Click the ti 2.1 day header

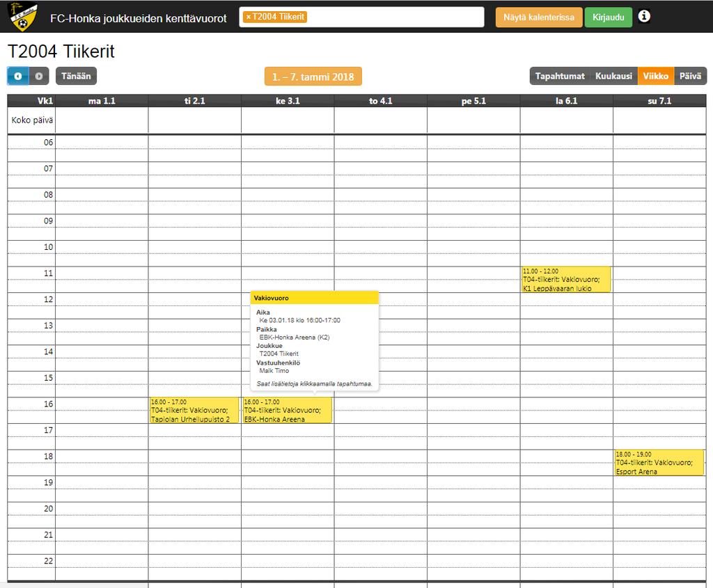(195, 101)
